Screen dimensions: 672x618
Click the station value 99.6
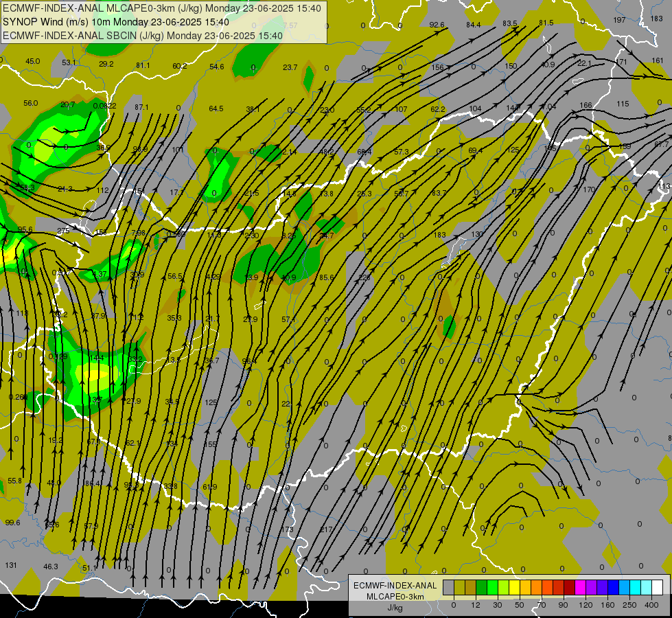click(13, 523)
